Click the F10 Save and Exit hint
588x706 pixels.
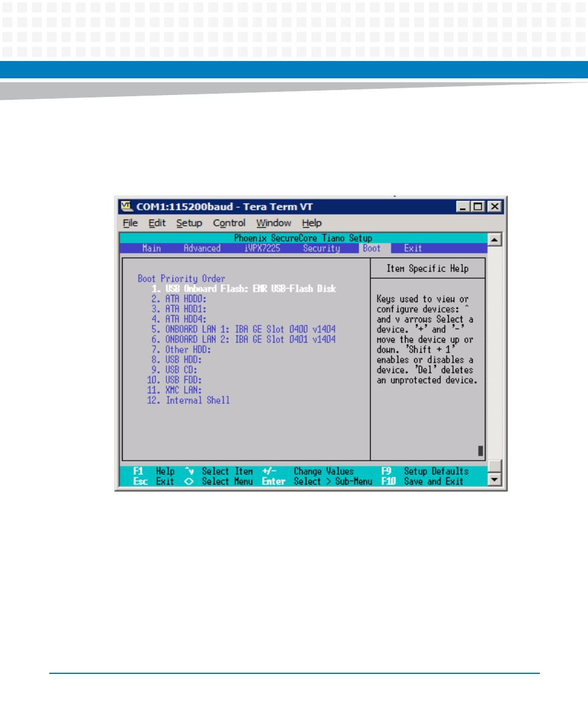coord(422,482)
